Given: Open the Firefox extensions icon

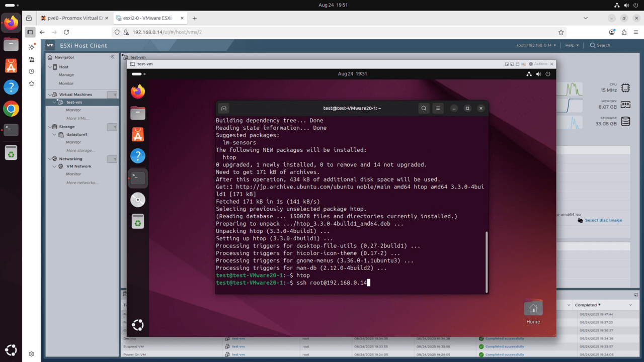Looking at the screenshot, I should point(624,32).
